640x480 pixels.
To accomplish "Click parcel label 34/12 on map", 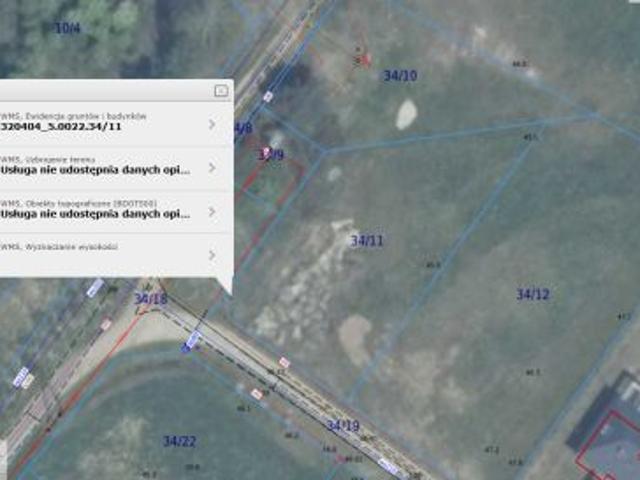I will tap(533, 295).
